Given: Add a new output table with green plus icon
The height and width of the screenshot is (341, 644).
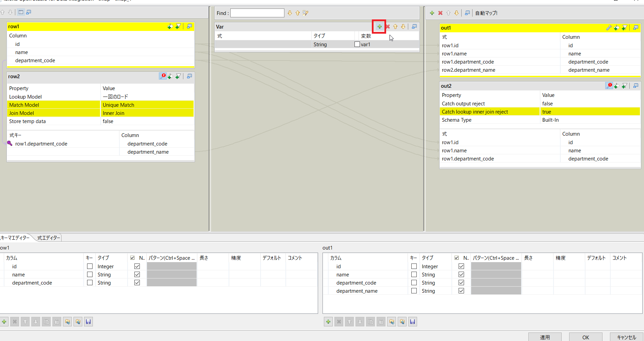Looking at the screenshot, I should coord(432,13).
